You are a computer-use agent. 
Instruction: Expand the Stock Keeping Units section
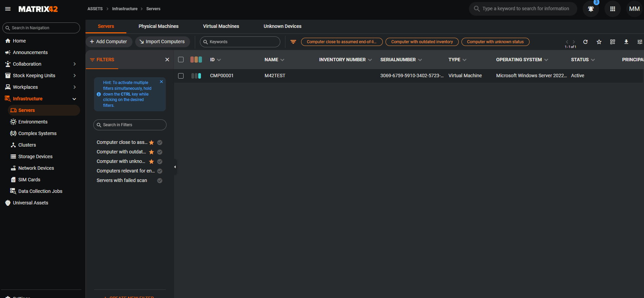coord(75,76)
